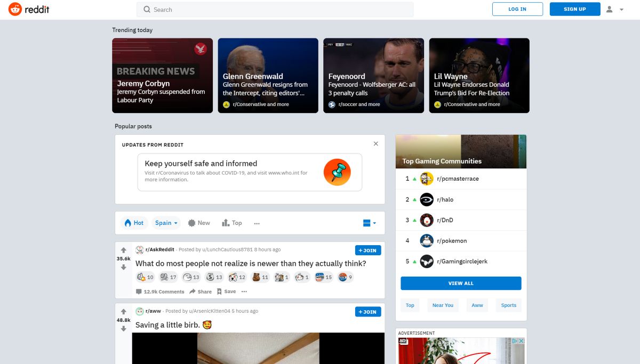Click the Reddit snoo logo

pyautogui.click(x=15, y=9)
